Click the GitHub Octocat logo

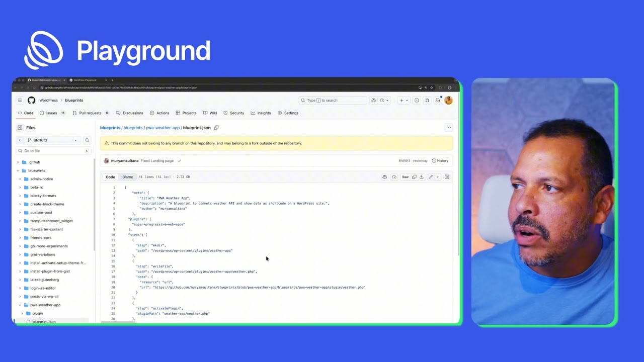(31, 100)
